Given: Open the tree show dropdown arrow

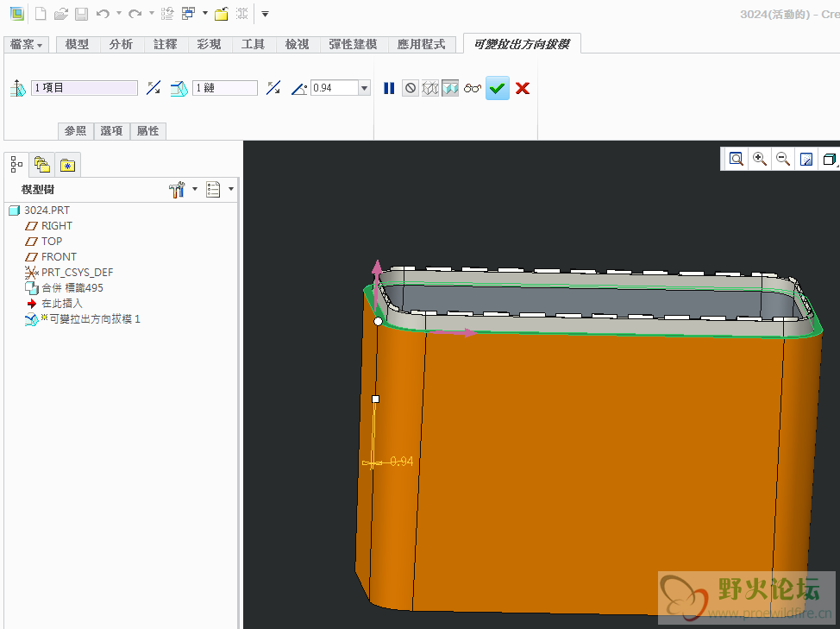Looking at the screenshot, I should click(x=231, y=189).
